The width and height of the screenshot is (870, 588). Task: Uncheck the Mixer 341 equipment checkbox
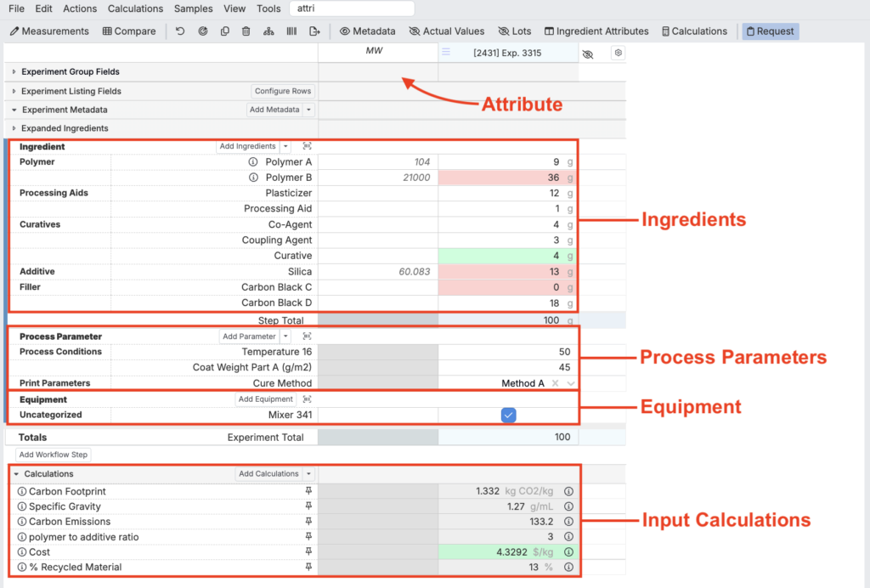point(508,415)
